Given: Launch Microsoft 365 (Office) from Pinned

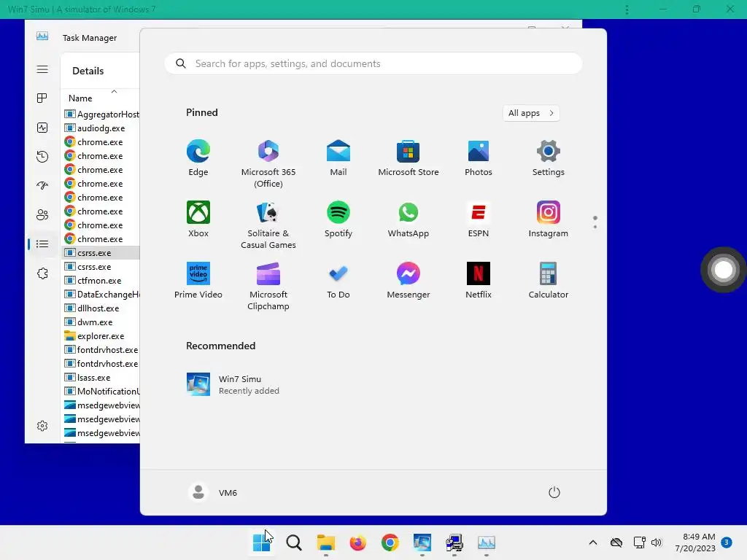Looking at the screenshot, I should point(268,164).
